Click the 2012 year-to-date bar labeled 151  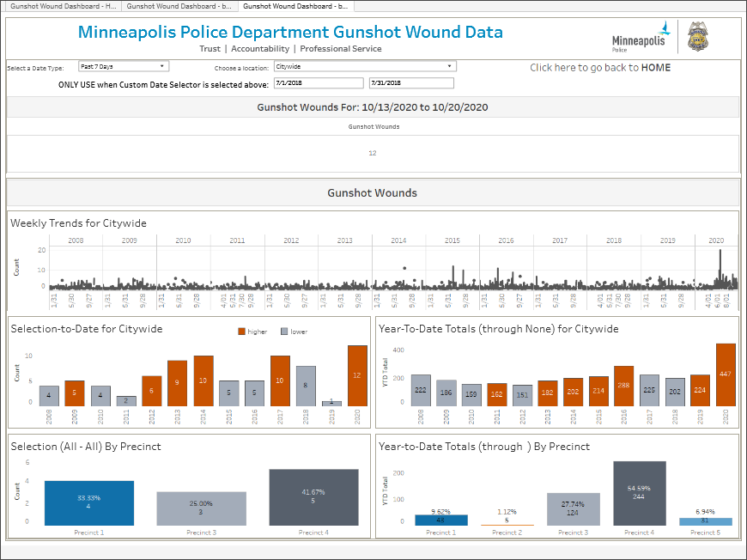click(522, 396)
